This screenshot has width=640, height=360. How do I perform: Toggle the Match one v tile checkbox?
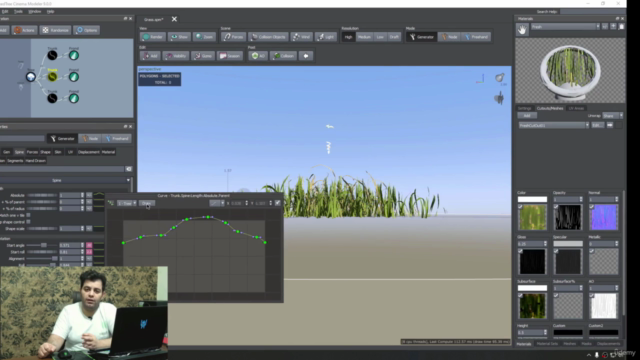28,215
